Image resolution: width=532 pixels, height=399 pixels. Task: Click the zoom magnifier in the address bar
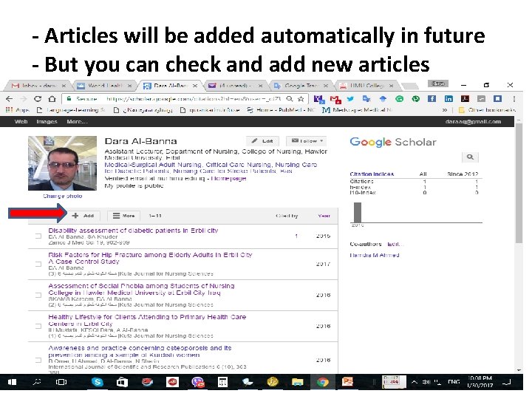pyautogui.click(x=290, y=99)
